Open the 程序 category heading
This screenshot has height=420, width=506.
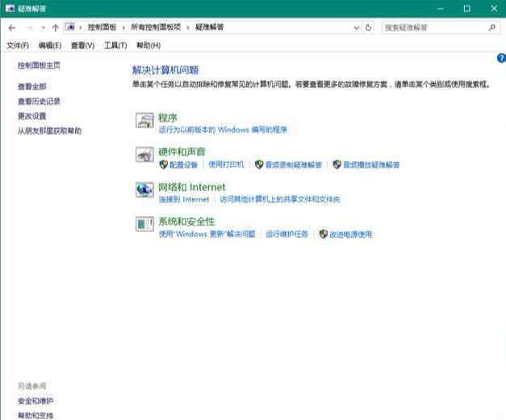pyautogui.click(x=168, y=118)
